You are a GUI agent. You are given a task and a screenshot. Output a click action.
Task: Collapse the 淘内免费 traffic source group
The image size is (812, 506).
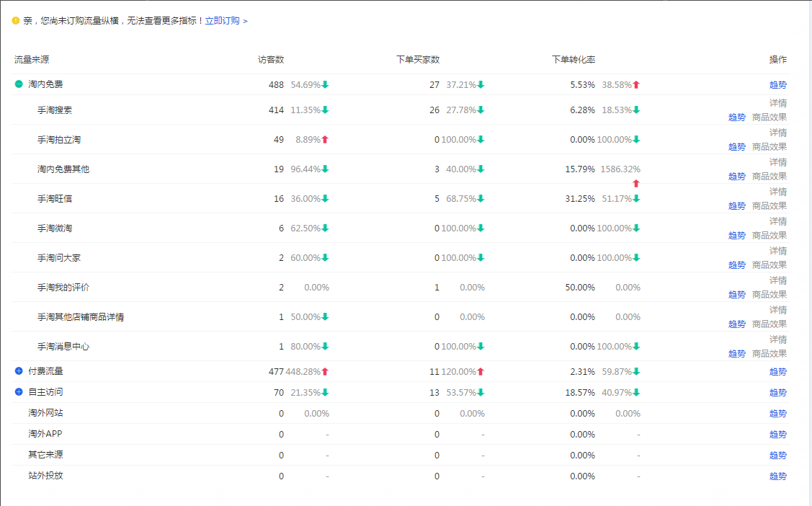19,84
